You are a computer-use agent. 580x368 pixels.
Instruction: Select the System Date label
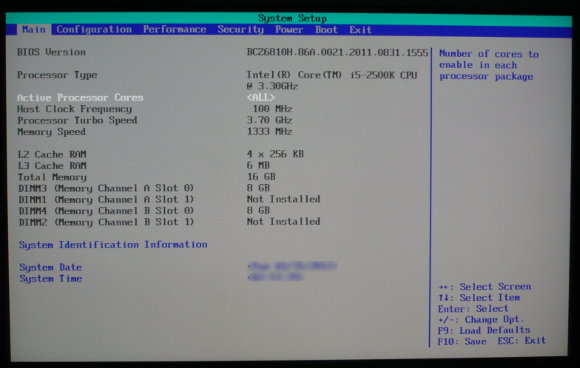tap(51, 267)
